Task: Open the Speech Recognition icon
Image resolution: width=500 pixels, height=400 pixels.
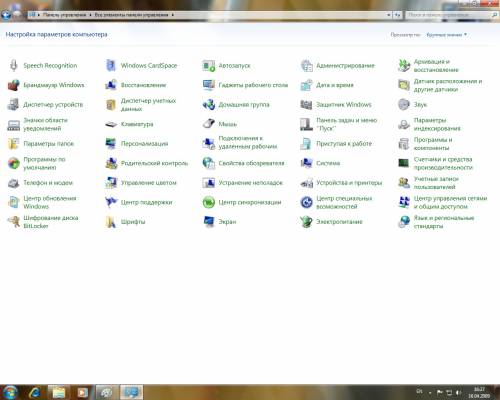Action: tap(13, 65)
